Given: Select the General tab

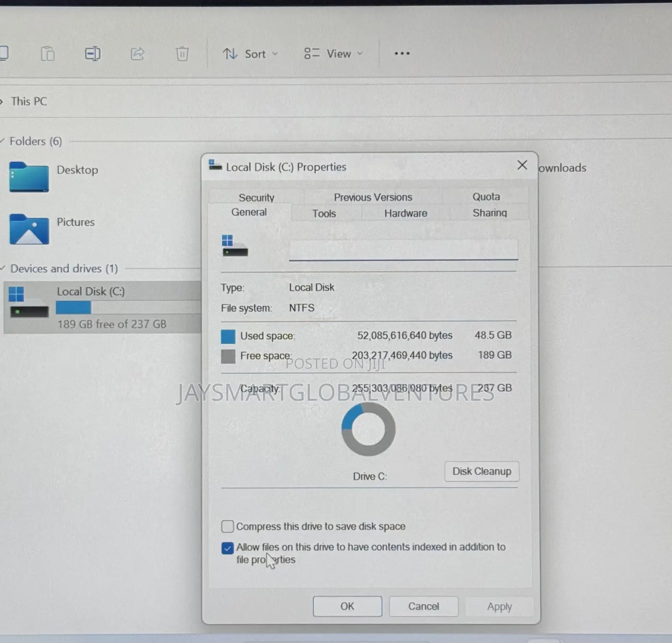Looking at the screenshot, I should coord(249,212).
